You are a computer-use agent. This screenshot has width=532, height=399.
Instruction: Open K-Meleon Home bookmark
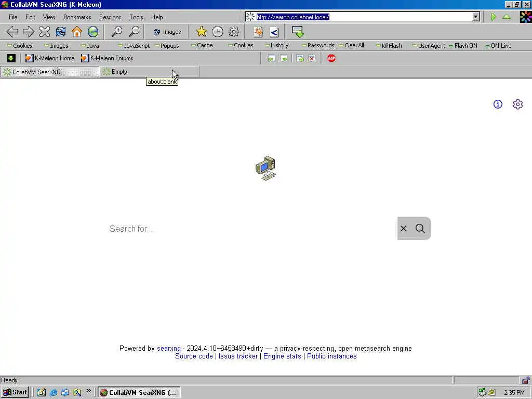pyautogui.click(x=50, y=58)
